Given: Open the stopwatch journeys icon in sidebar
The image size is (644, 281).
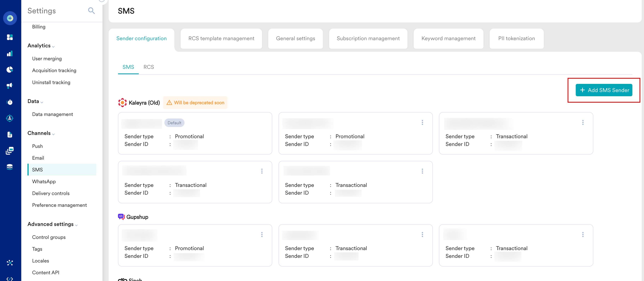Looking at the screenshot, I should (10, 102).
